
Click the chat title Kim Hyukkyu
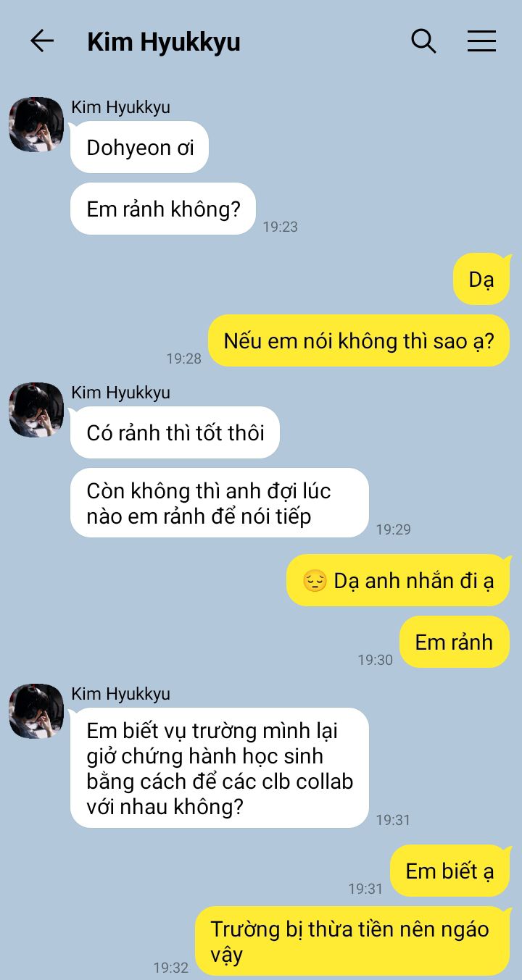[x=164, y=42]
